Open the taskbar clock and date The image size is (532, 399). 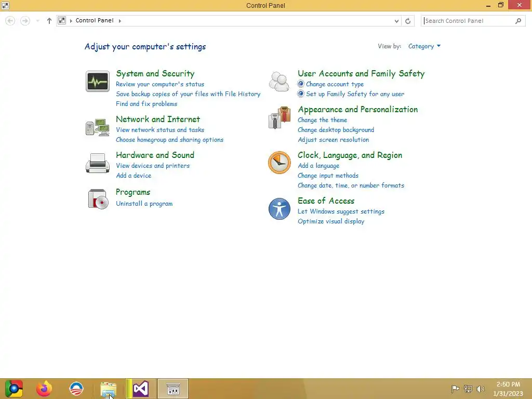508,389
